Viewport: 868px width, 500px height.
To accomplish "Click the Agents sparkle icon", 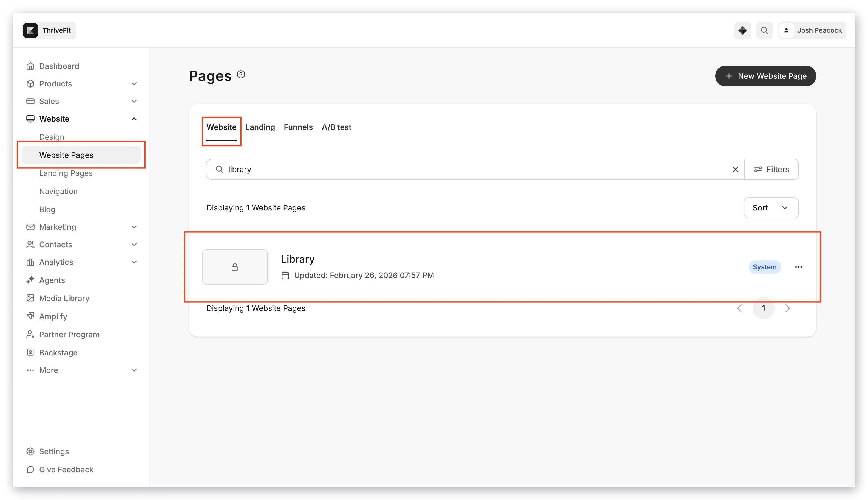I will (x=30, y=280).
